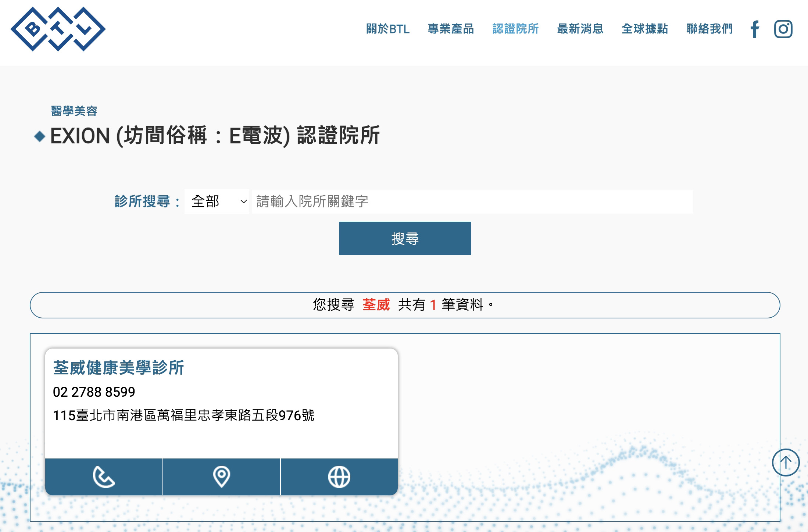This screenshot has width=808, height=532.
Task: Click the 忠孝東路五段976號 address text
Action: click(256, 415)
